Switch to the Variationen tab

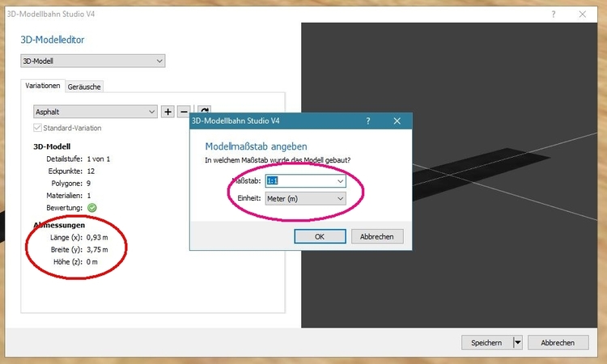[43, 86]
